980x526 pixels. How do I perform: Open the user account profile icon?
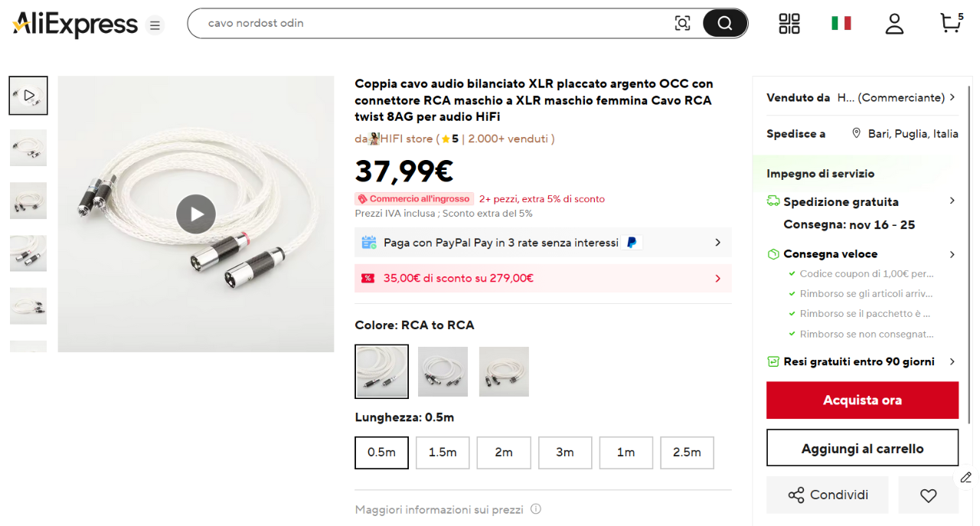tap(894, 24)
